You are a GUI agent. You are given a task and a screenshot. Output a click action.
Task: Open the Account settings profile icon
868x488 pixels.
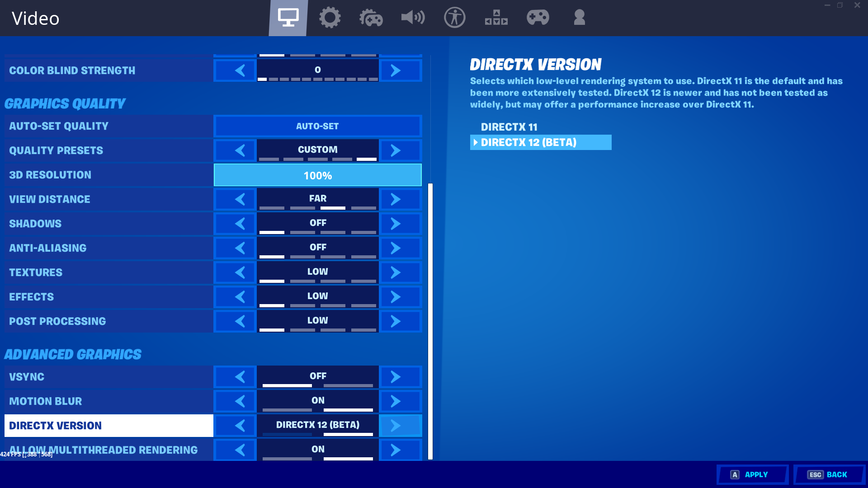(x=579, y=17)
